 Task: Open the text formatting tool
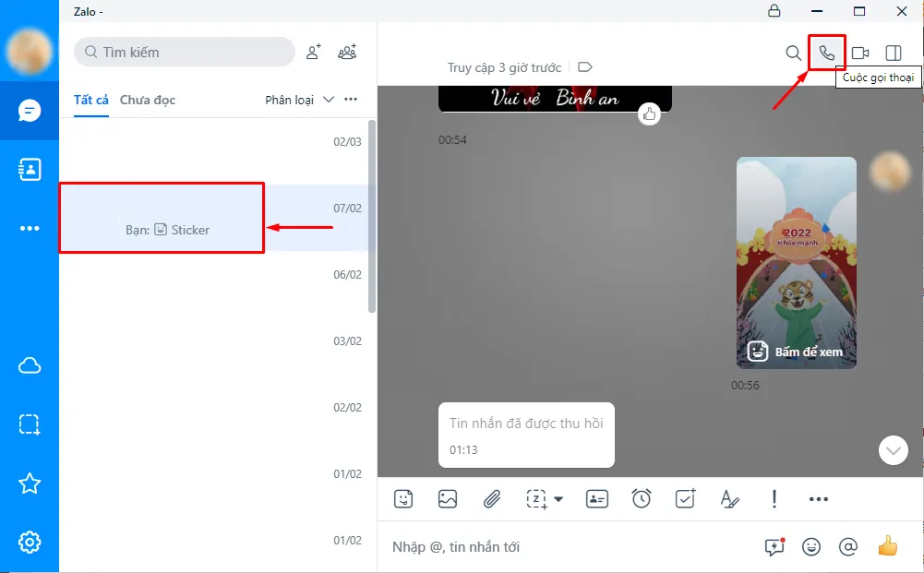[x=729, y=499]
